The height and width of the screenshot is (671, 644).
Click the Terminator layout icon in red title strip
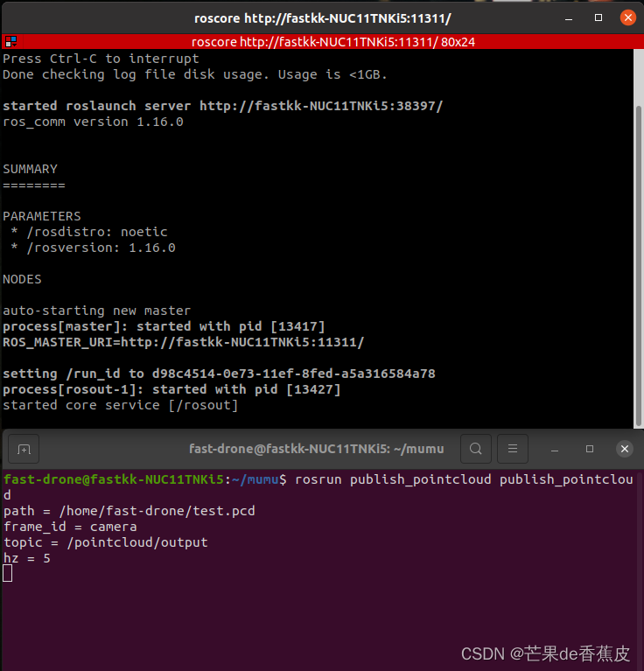pos(10,41)
